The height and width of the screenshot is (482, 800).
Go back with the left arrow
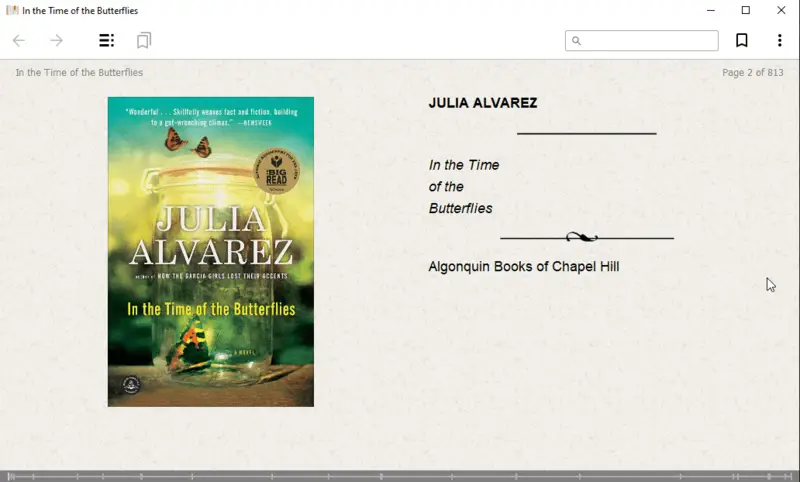[19, 41]
